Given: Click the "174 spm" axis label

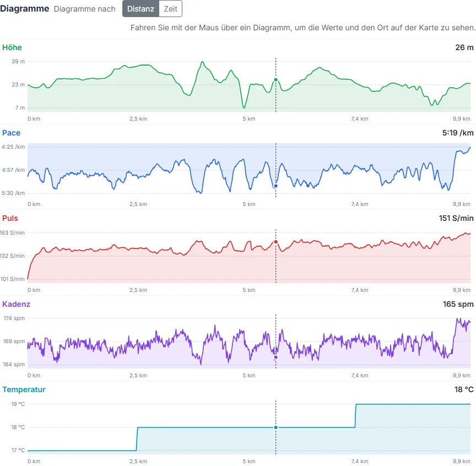Looking at the screenshot, I should pyautogui.click(x=14, y=318).
